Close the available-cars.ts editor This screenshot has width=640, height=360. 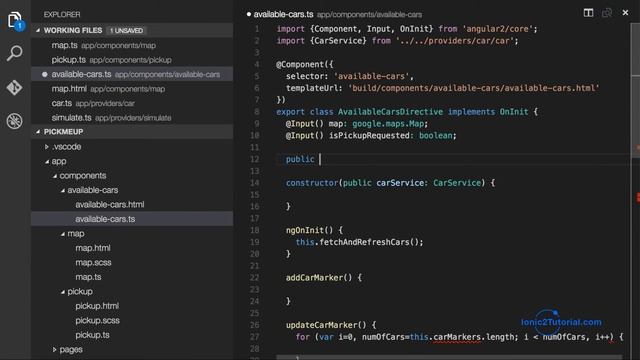pos(625,13)
